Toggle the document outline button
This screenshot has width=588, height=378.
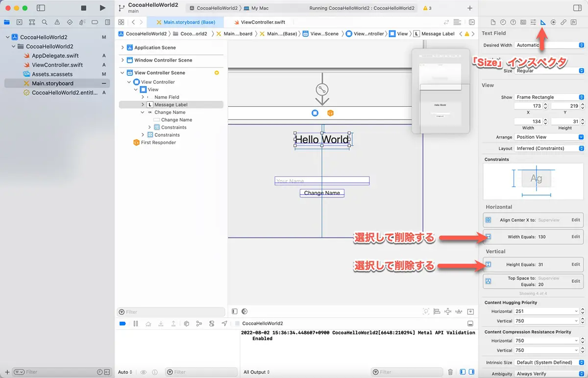click(x=235, y=311)
